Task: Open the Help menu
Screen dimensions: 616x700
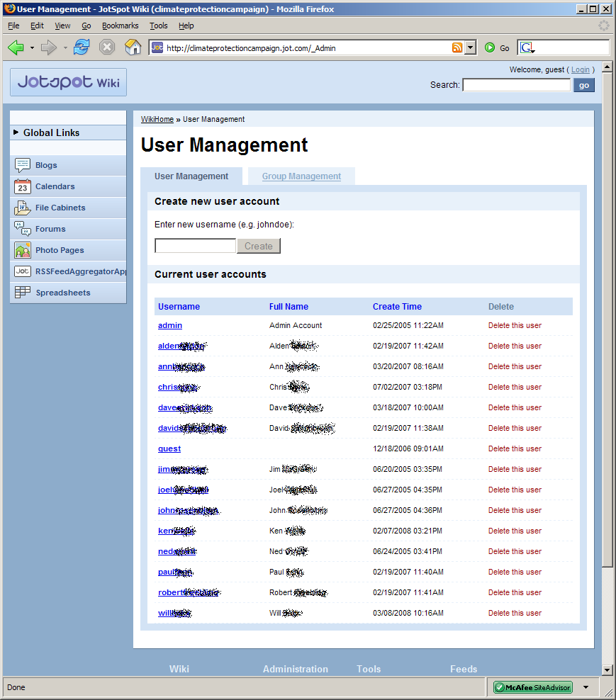Action: coord(186,26)
